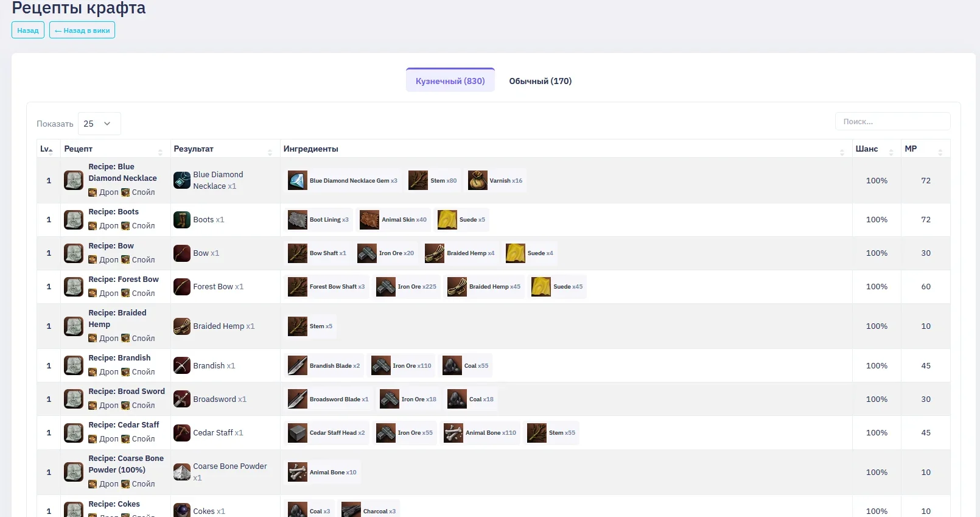This screenshot has width=980, height=517.
Task: Click the Brandish Blade ingredient icon
Action: 297,366
